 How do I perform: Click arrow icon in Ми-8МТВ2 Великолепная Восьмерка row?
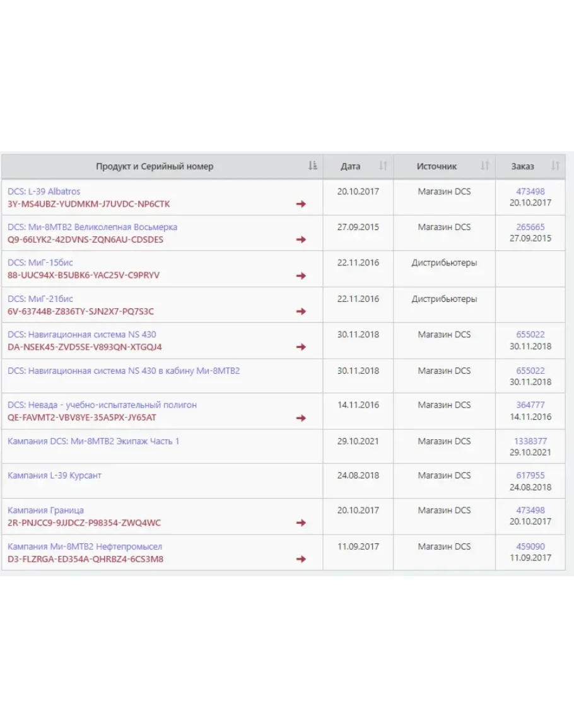coord(301,240)
